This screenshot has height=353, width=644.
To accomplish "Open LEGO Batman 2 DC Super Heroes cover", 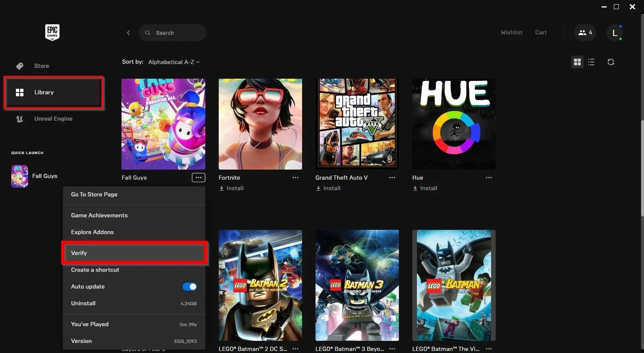I will click(260, 285).
